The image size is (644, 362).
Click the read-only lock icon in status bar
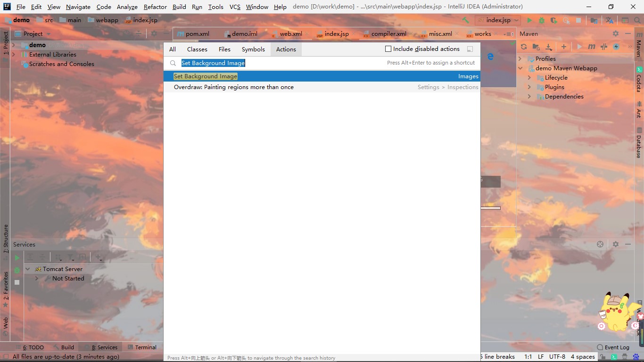(603, 357)
